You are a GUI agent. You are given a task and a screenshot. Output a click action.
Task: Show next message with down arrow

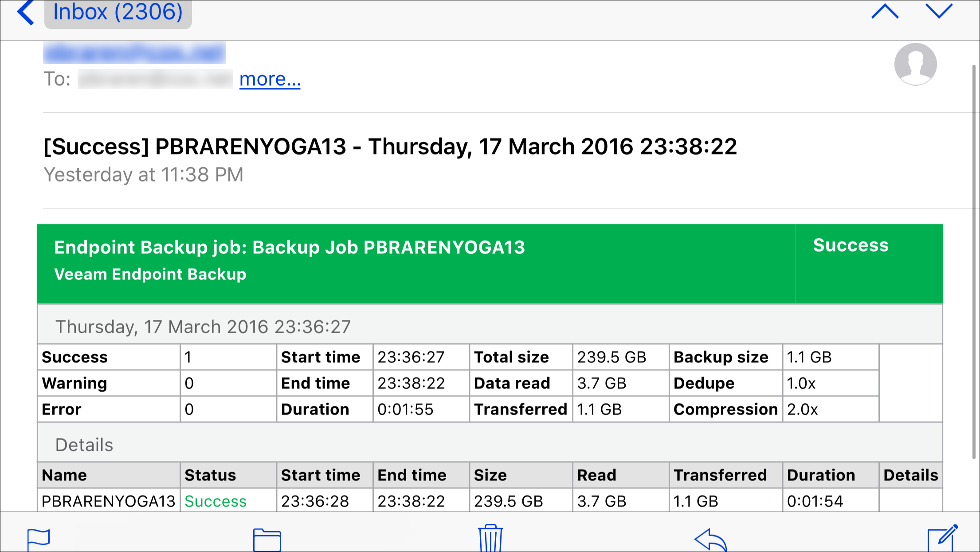coord(939,11)
